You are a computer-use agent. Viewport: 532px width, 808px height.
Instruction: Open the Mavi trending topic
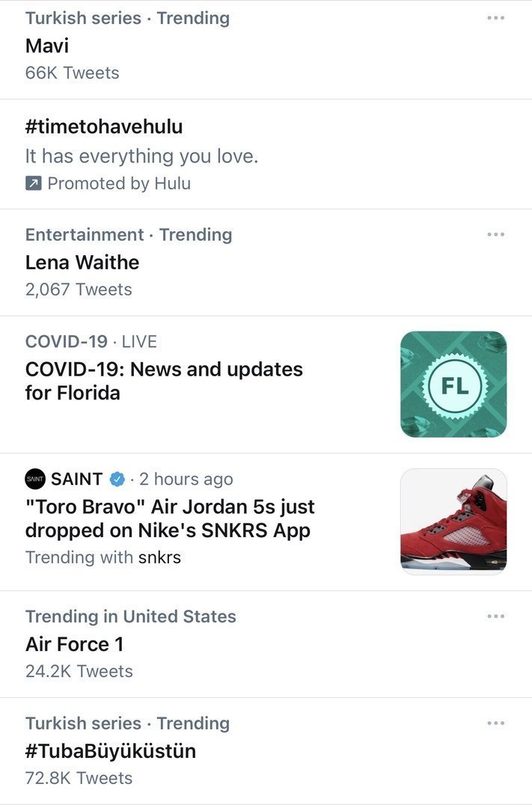click(x=47, y=46)
